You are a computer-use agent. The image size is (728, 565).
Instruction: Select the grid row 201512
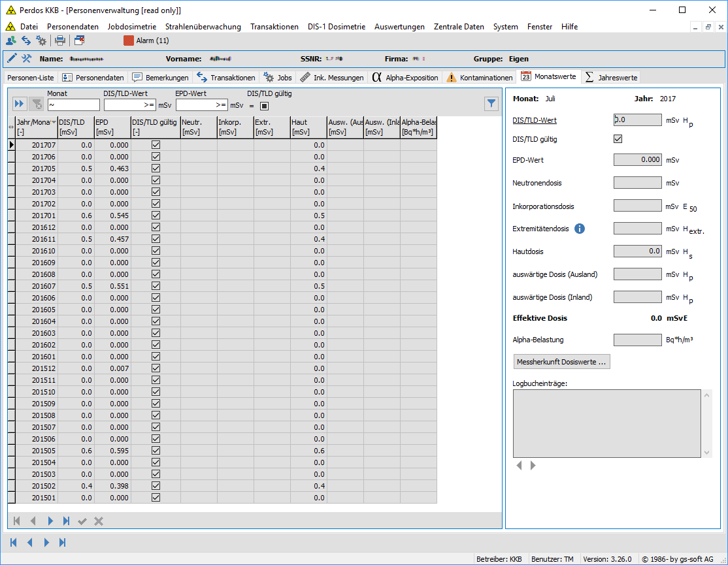click(226, 368)
